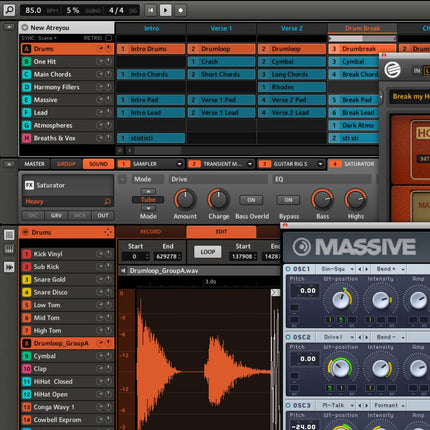
Task: Collapse the arranger with the top-left arrow
Action: 9,27
